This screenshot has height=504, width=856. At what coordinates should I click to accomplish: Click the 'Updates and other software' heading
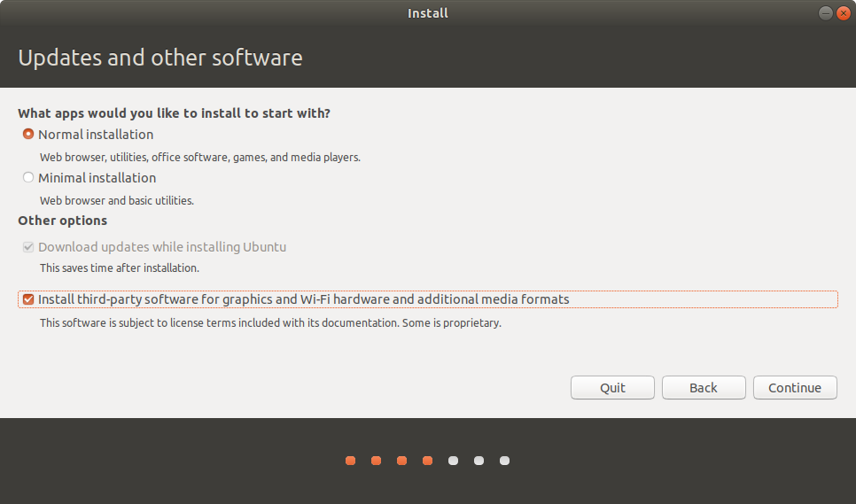pyautogui.click(x=160, y=58)
